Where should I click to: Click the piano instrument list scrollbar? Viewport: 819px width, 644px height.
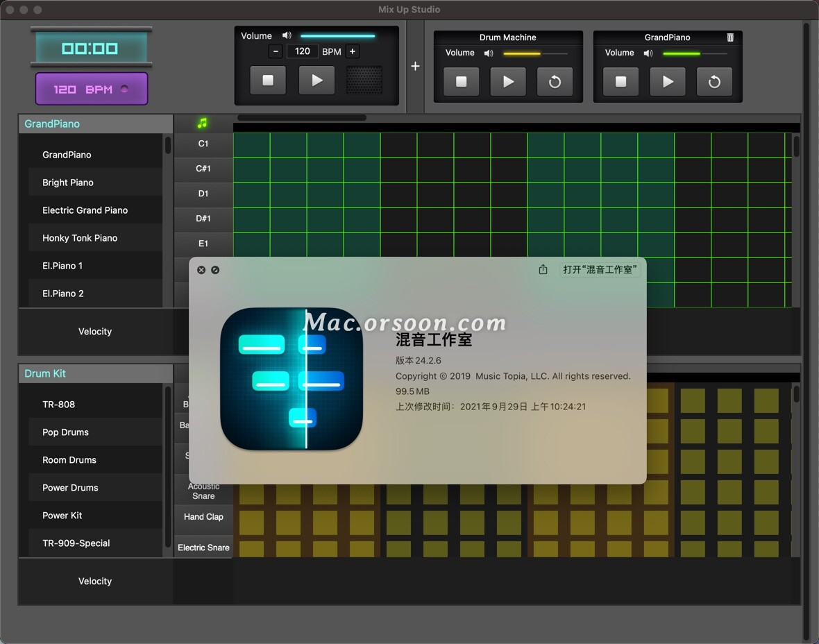click(168, 145)
